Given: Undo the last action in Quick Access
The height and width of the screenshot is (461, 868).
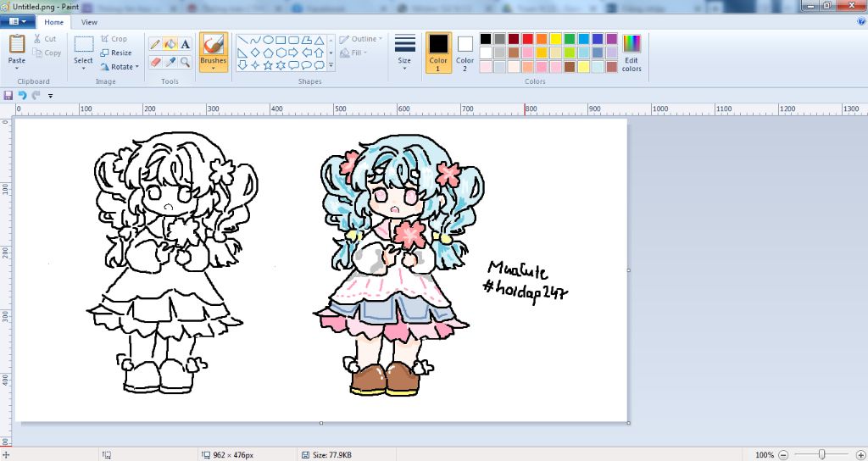Looking at the screenshot, I should (22, 95).
